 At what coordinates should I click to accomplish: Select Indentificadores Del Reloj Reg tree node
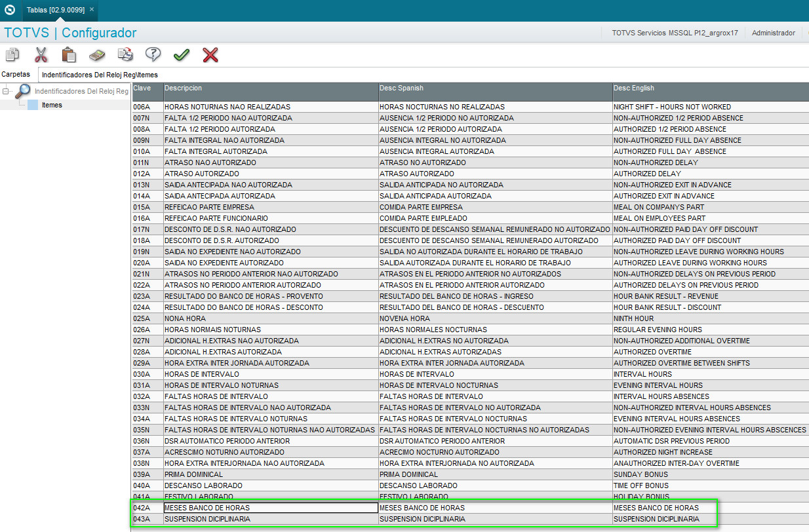tap(81, 91)
